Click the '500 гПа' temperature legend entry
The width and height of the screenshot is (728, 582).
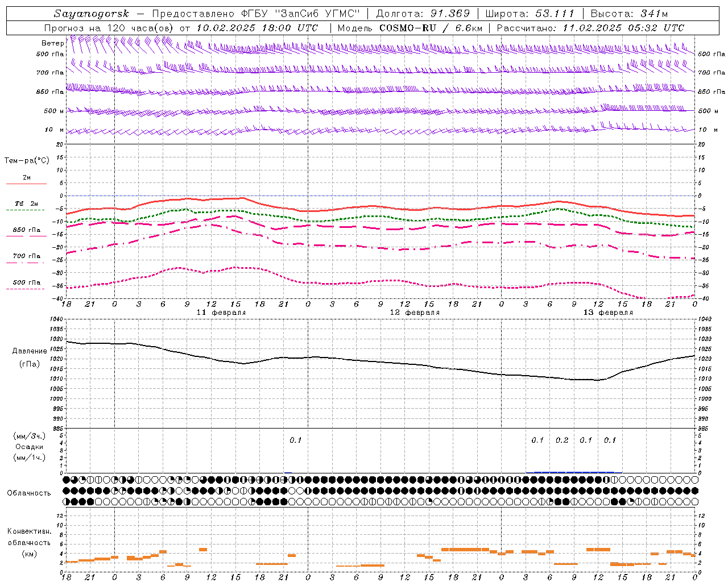(x=27, y=282)
